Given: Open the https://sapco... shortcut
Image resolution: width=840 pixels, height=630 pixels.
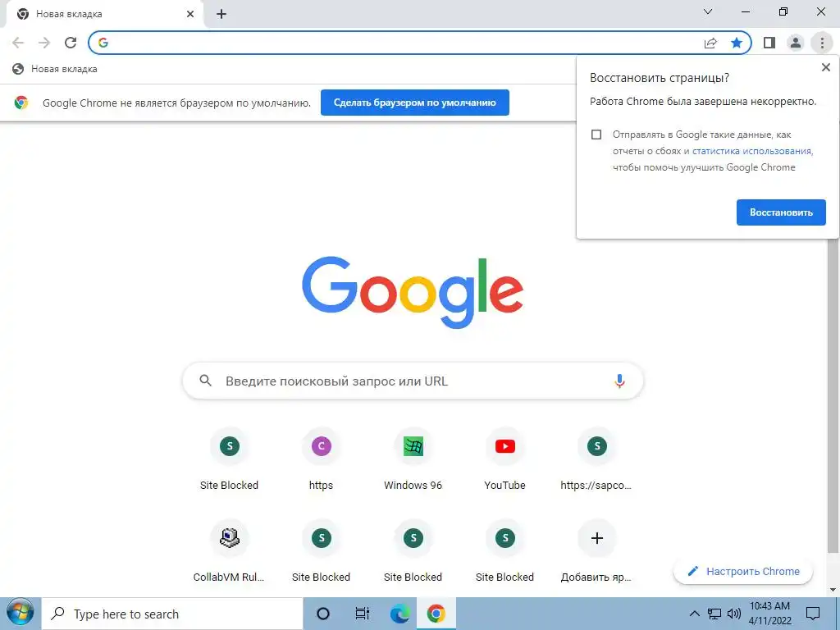Looking at the screenshot, I should (597, 458).
